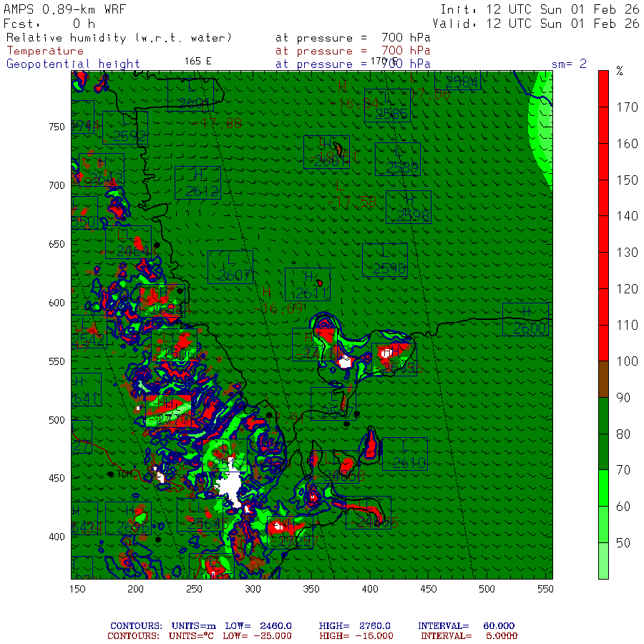Pick the brown 90–100 color bar segment

pyautogui.click(x=603, y=379)
